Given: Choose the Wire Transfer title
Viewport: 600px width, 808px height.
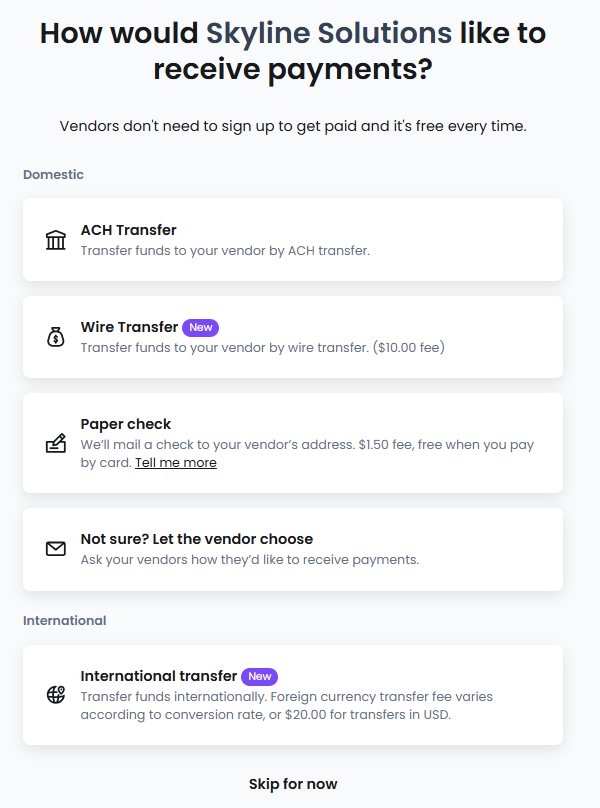Looking at the screenshot, I should [x=129, y=327].
